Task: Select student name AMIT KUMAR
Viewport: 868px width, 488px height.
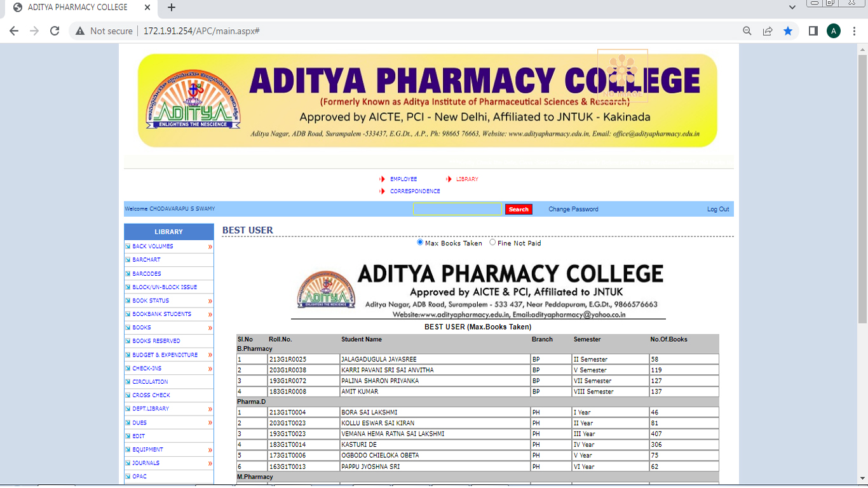Action: [x=360, y=392]
